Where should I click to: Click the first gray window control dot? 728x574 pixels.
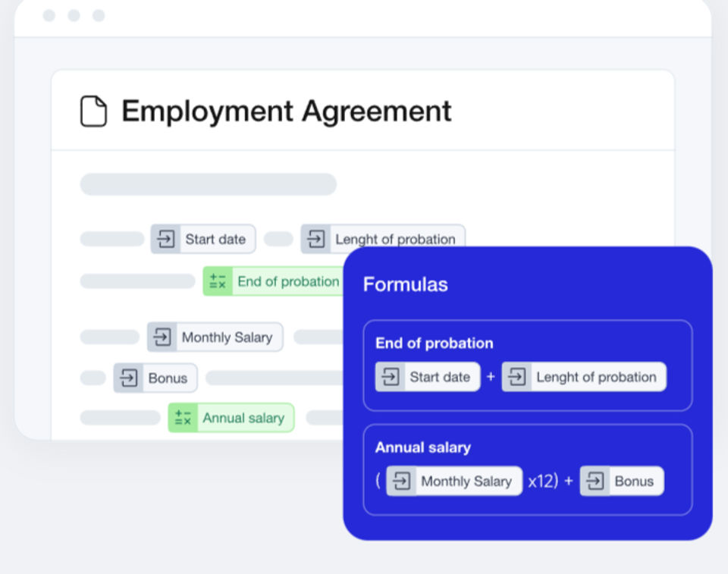[x=49, y=16]
